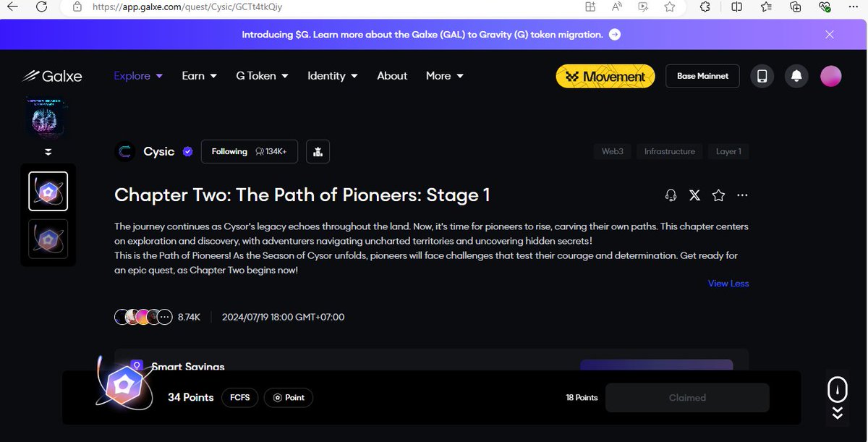
Task: Open the apps icon in the address bar
Action: (x=590, y=7)
